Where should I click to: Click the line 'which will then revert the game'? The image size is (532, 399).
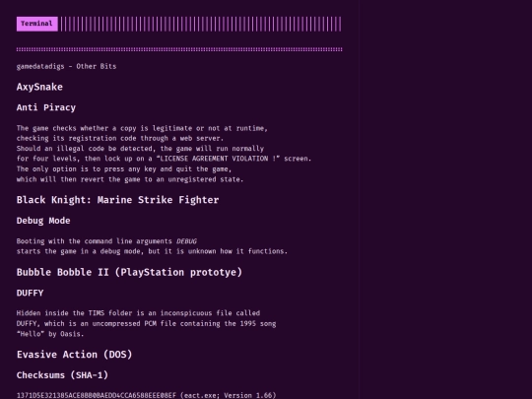(x=130, y=179)
